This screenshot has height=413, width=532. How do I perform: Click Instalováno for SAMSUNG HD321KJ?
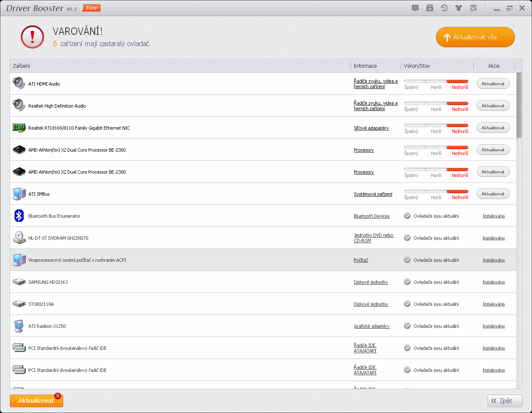pyautogui.click(x=494, y=282)
